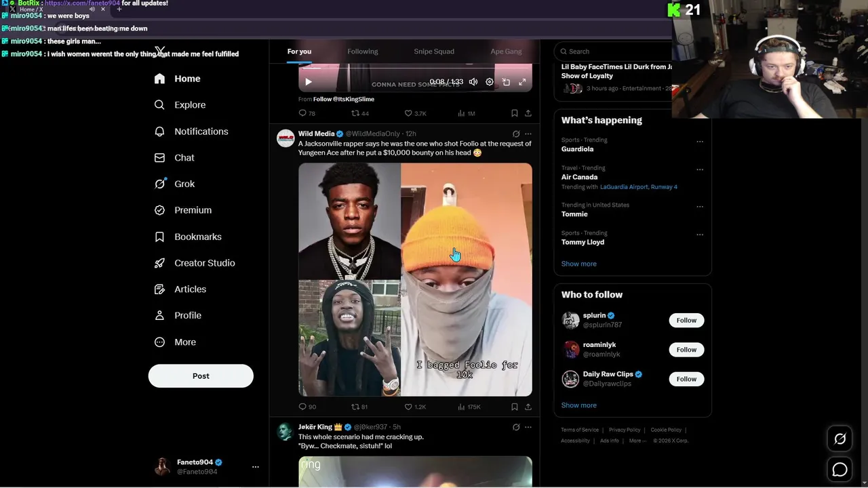Open options for Guardiola trend
This screenshot has height=488, width=868.
pos(700,142)
